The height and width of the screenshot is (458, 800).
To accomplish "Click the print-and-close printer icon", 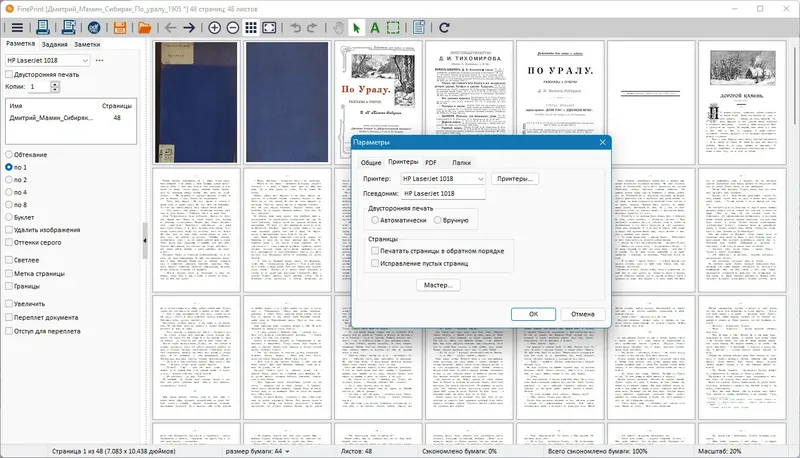I will pos(68,28).
